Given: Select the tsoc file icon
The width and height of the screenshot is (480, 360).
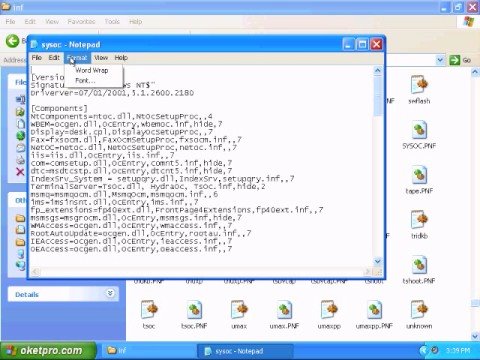Looking at the screenshot, I should click(149, 310).
